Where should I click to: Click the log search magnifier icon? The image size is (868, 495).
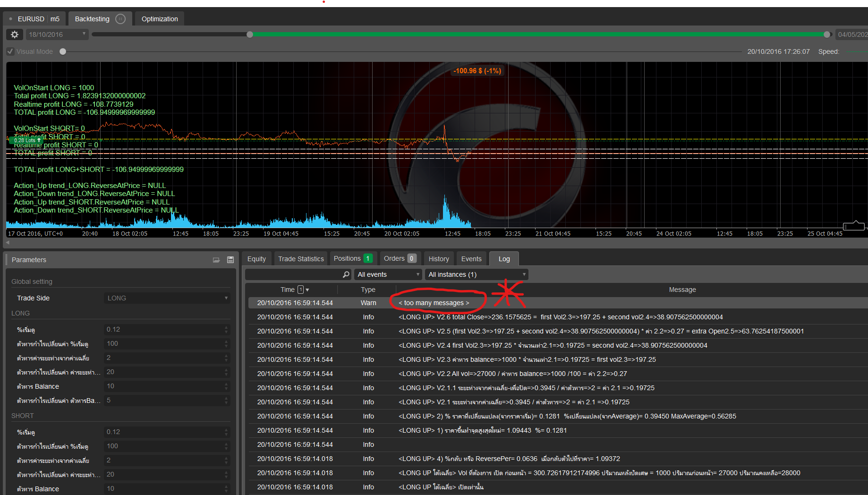pyautogui.click(x=346, y=274)
